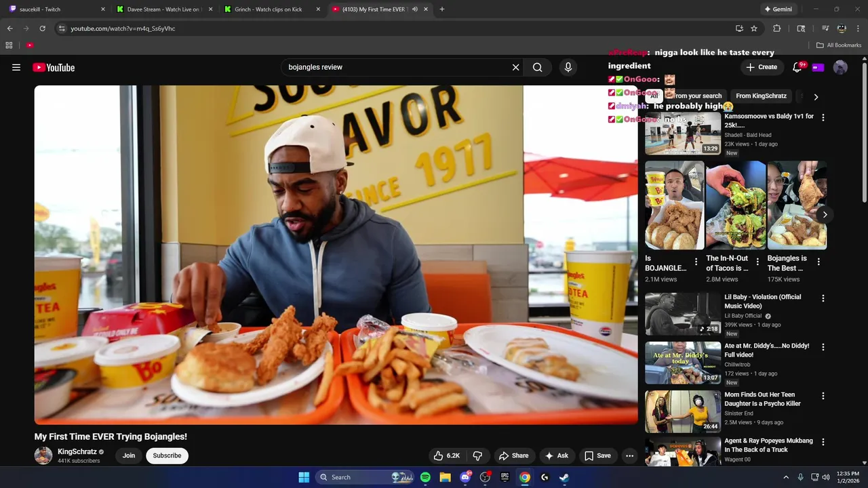Open the Ask AI button
Viewport: 868px width, 488px height.
coord(557,455)
